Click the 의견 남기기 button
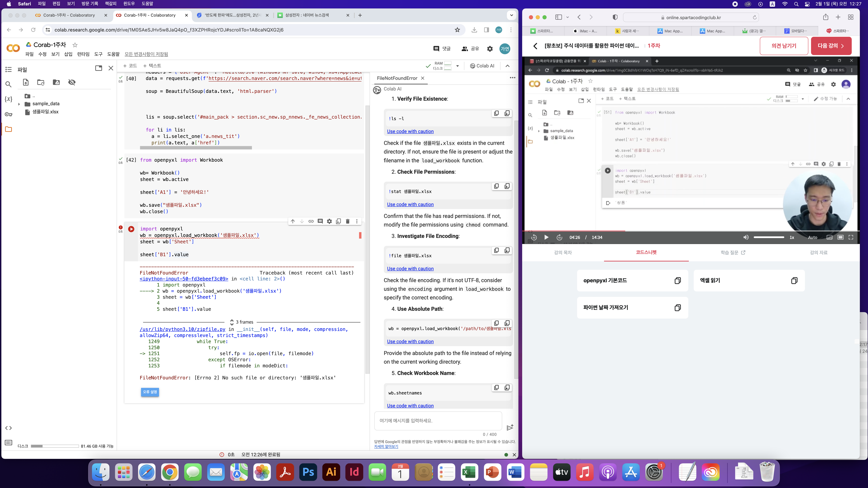The height and width of the screenshot is (488, 868). tap(784, 46)
